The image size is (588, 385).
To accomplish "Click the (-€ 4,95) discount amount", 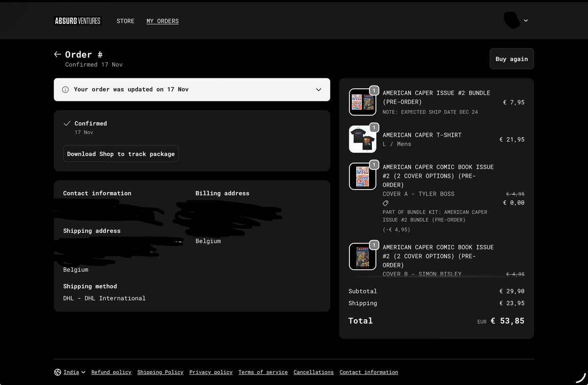I will pyautogui.click(x=396, y=230).
